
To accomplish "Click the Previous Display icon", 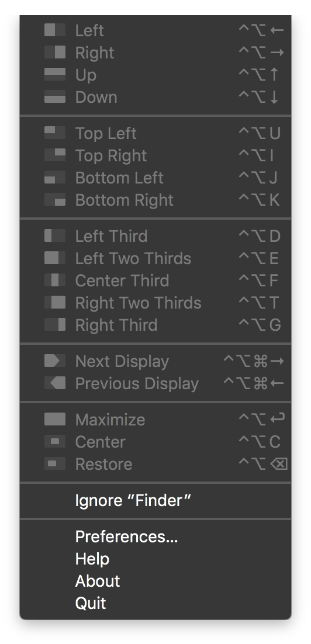I will (x=54, y=383).
